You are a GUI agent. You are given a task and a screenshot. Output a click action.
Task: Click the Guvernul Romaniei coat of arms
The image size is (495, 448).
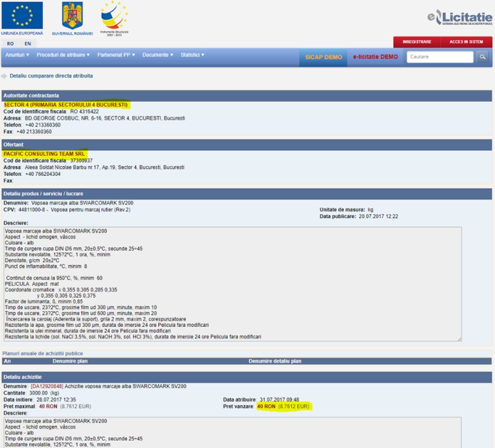72,16
